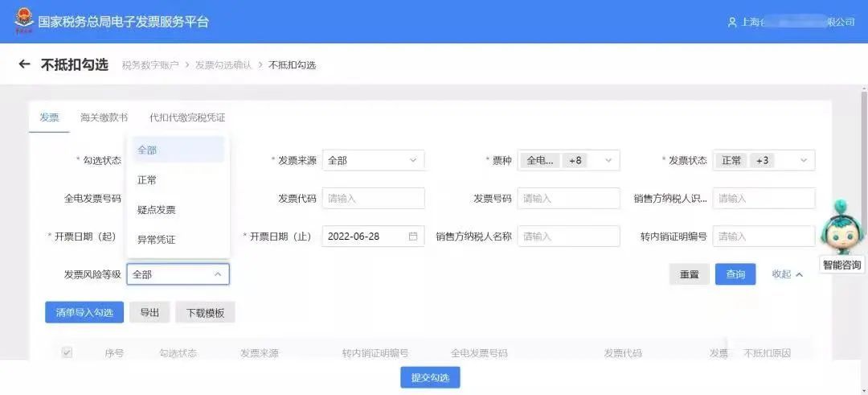Expand the 发票来源 dropdown

coord(373,161)
